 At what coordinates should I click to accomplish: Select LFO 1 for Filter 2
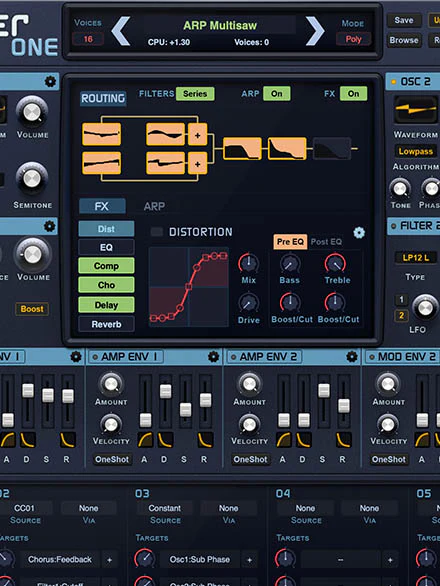point(401,299)
